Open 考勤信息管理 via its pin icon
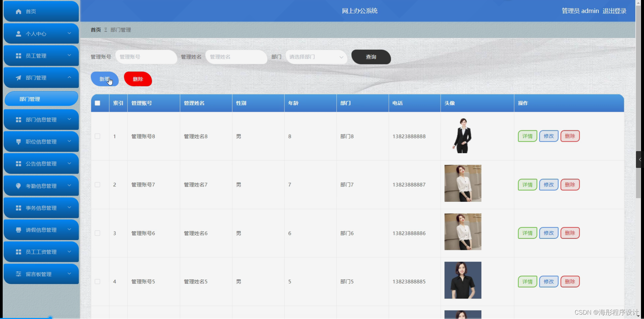The width and height of the screenshot is (644, 319). coord(18,186)
